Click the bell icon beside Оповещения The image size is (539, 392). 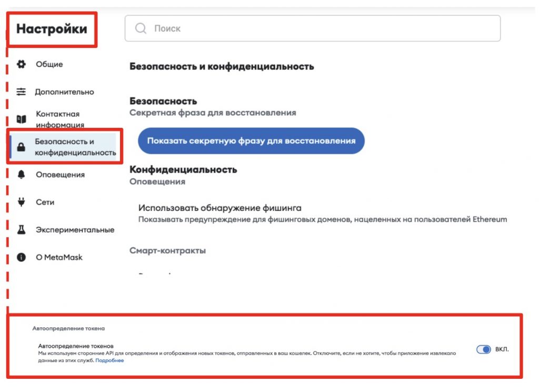21,175
